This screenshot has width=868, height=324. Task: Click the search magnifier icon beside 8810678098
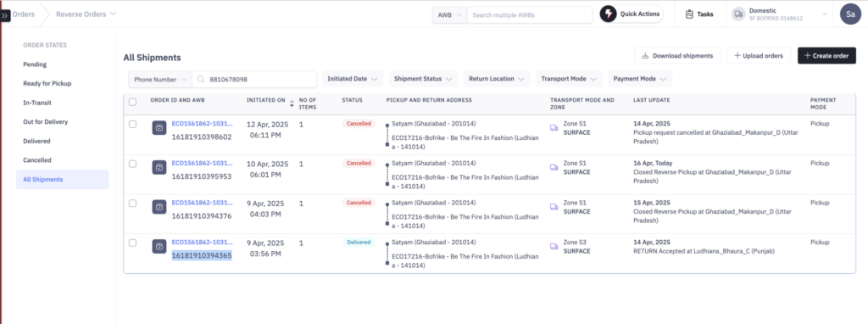tap(201, 79)
